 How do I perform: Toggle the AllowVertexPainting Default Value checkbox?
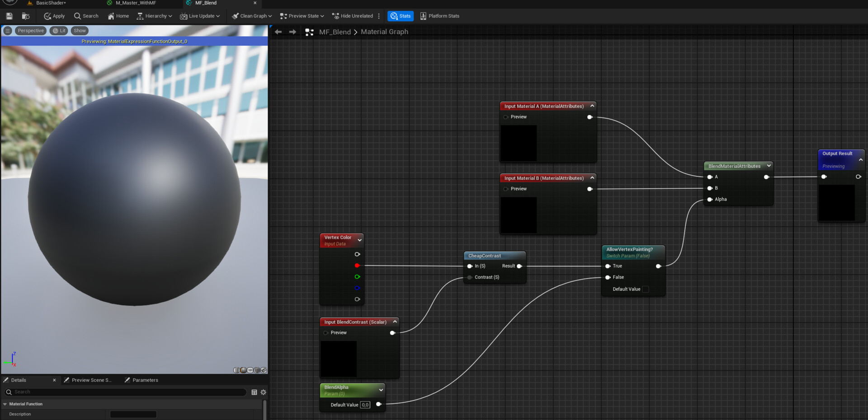click(x=646, y=289)
